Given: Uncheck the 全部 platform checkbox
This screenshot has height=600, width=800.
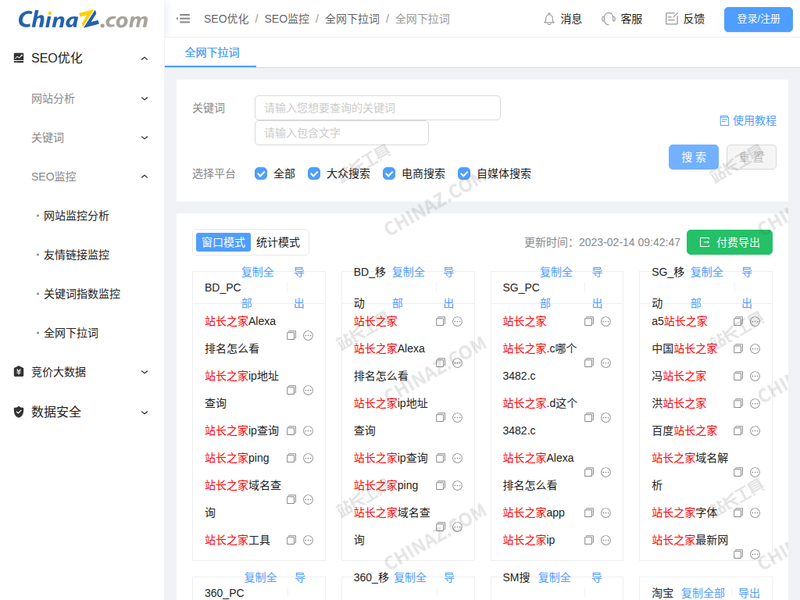Looking at the screenshot, I should (x=261, y=173).
